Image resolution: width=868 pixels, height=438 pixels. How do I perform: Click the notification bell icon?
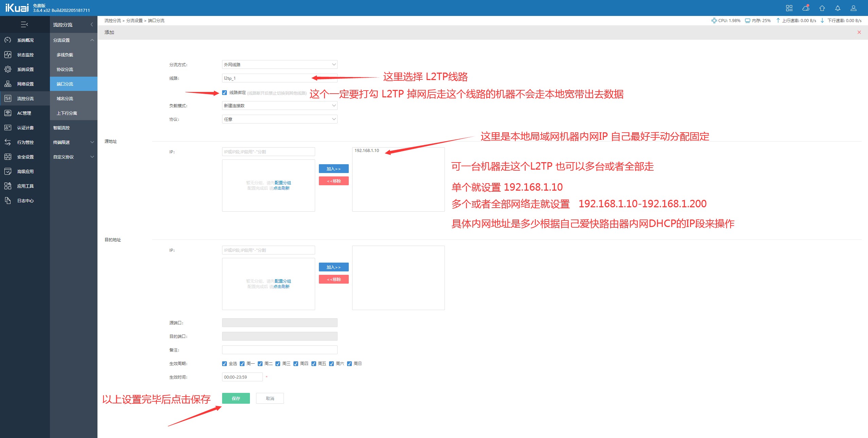[x=838, y=8]
